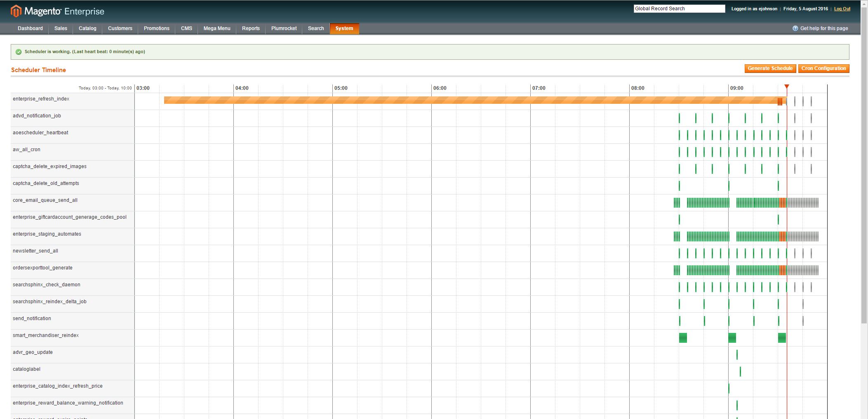Click the Magento logo icon
This screenshot has width=868, height=419.
click(x=16, y=11)
